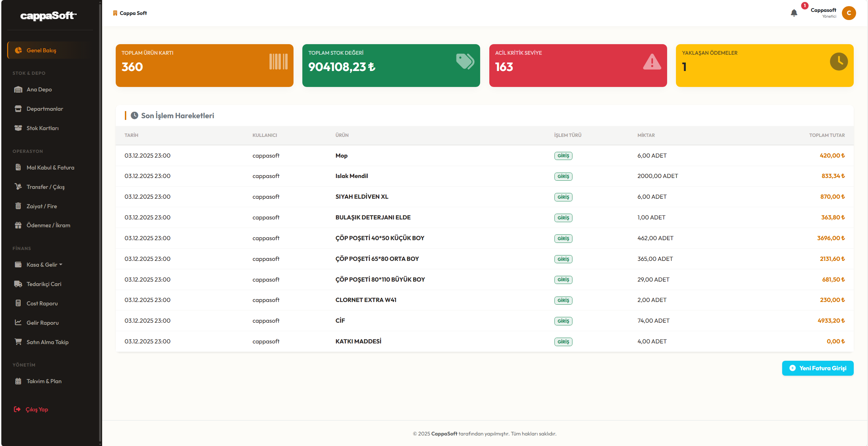Image resolution: width=868 pixels, height=446 pixels.
Task: Click the GİRİŞ badge for Islak Mendil
Action: pos(563,176)
